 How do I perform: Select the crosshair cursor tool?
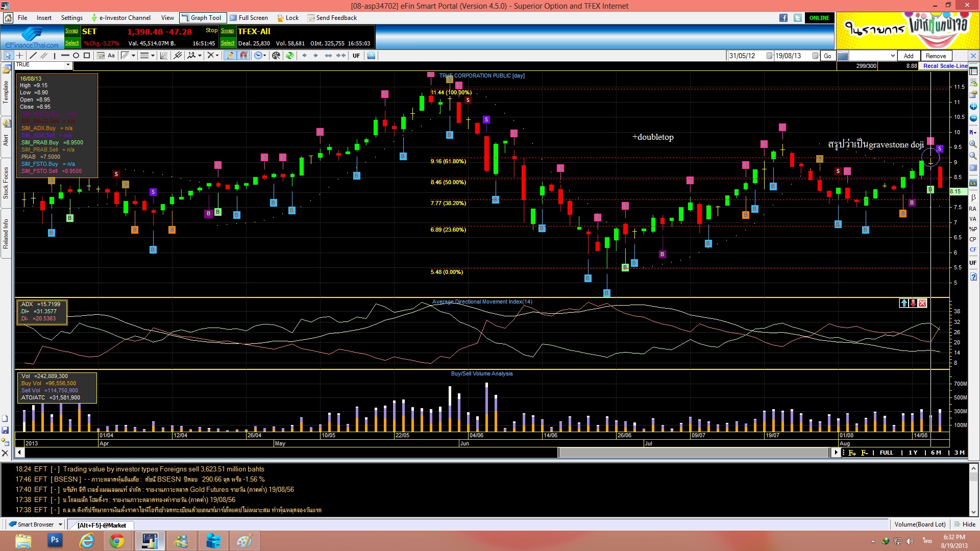click(20, 56)
